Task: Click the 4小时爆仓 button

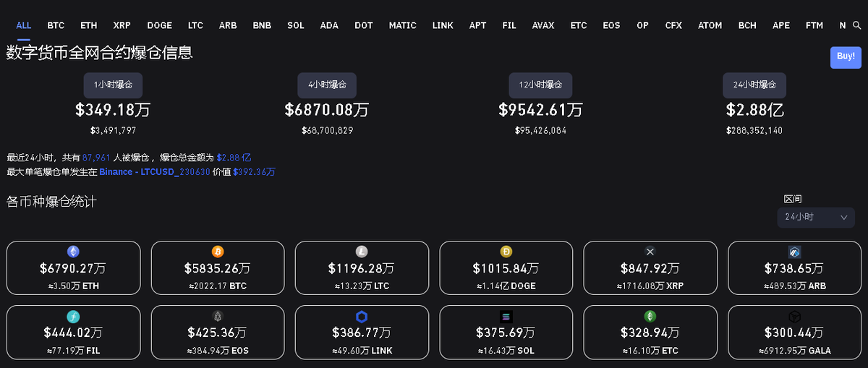Action: click(328, 85)
